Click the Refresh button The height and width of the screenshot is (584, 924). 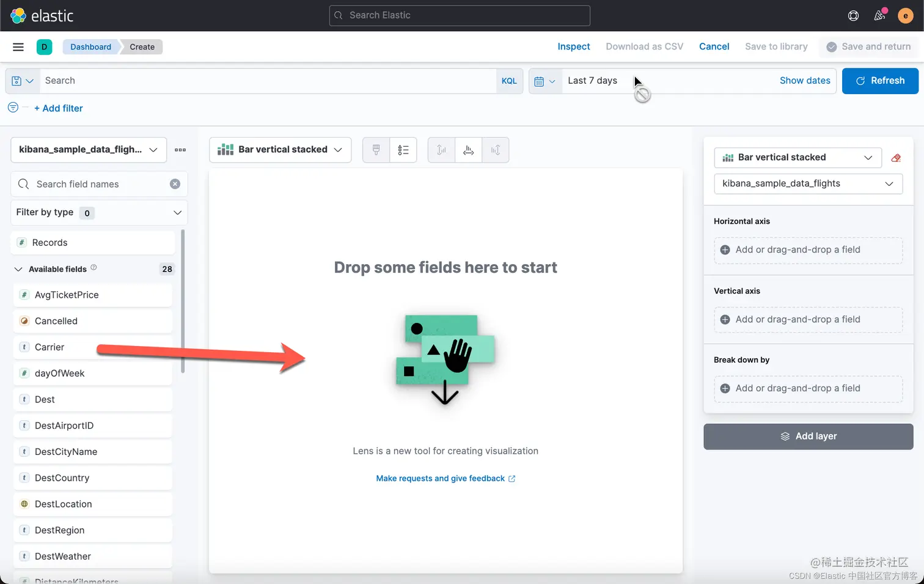[x=880, y=81]
